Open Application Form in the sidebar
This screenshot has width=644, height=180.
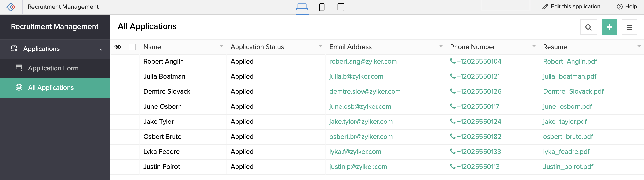click(53, 68)
